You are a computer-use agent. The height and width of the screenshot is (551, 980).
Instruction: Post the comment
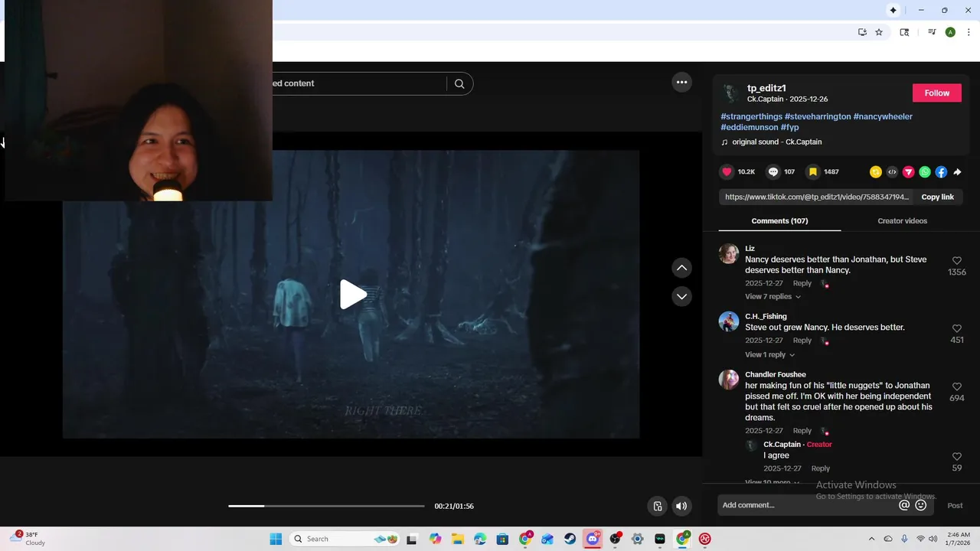coord(955,505)
